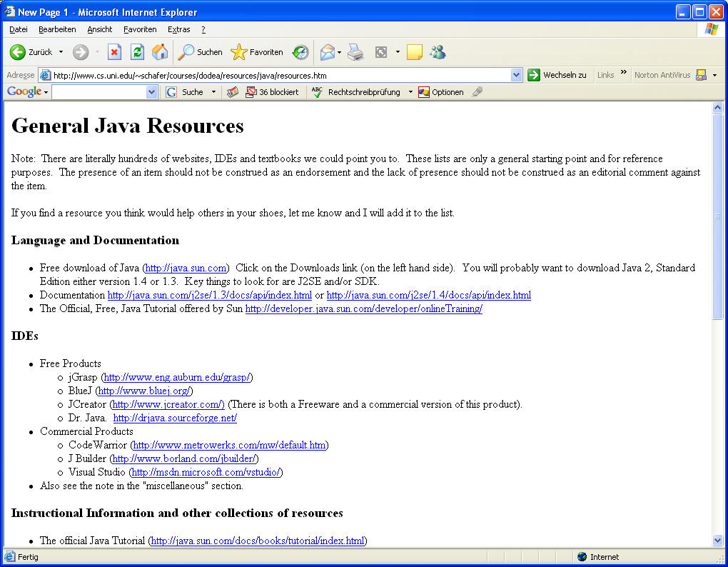Refresh the page using the toolbar icon
The height and width of the screenshot is (567, 728).
click(x=137, y=52)
